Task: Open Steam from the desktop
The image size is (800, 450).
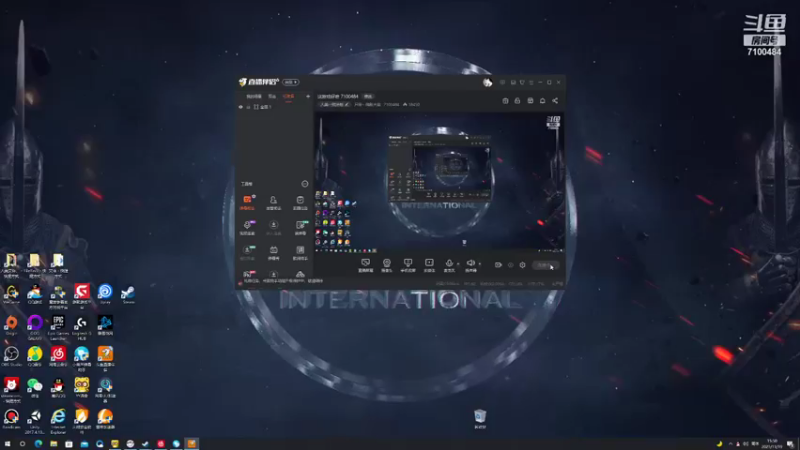Action: [128, 294]
